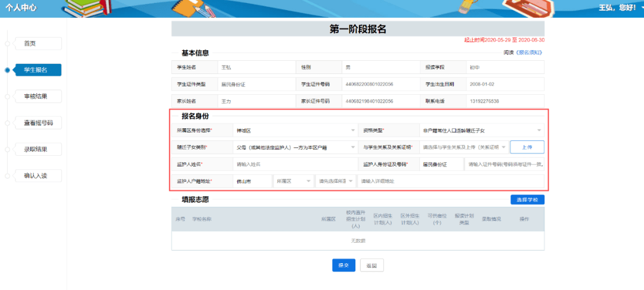644x290 pixels.
Task: Open 录取结果 from the sidebar
Action: coord(38,149)
